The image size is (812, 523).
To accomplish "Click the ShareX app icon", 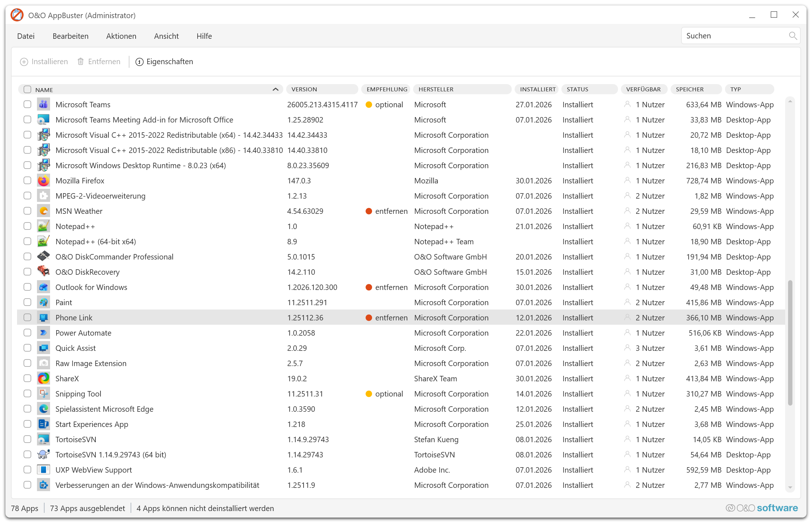I will [x=44, y=378].
